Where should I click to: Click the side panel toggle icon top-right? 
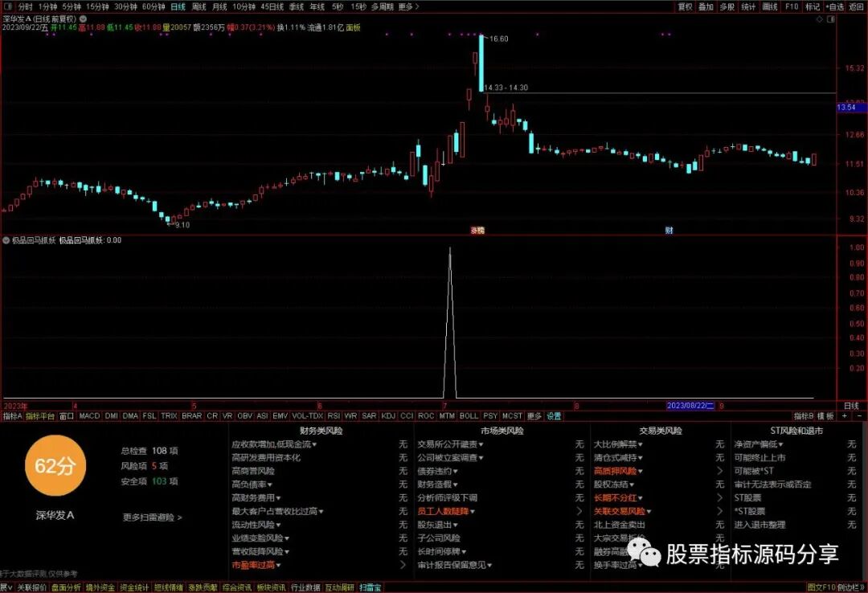[830, 18]
